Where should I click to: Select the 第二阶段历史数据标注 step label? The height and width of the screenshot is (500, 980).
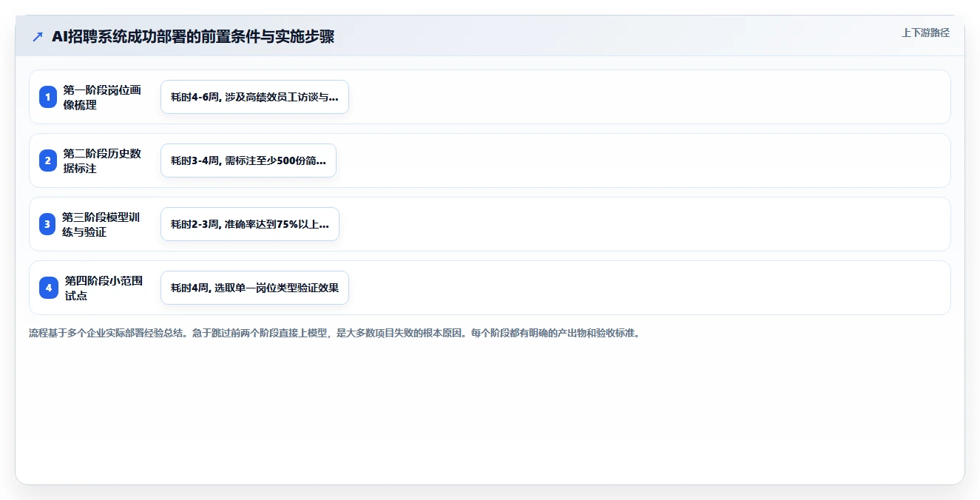(x=102, y=161)
